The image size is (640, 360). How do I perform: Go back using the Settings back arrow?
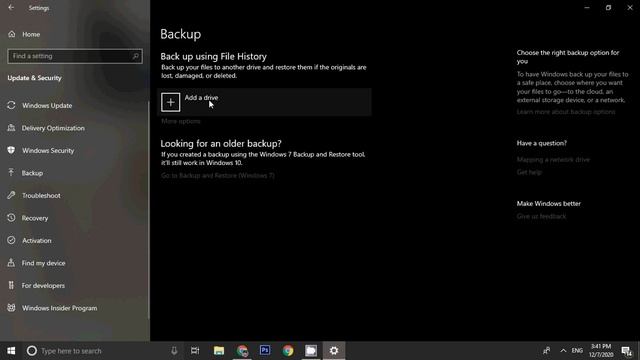pos(11,7)
